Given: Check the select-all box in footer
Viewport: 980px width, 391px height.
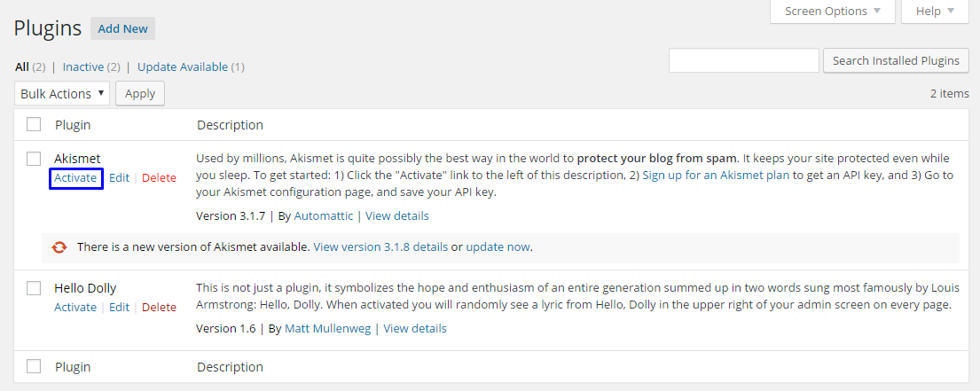Looking at the screenshot, I should coord(34,366).
